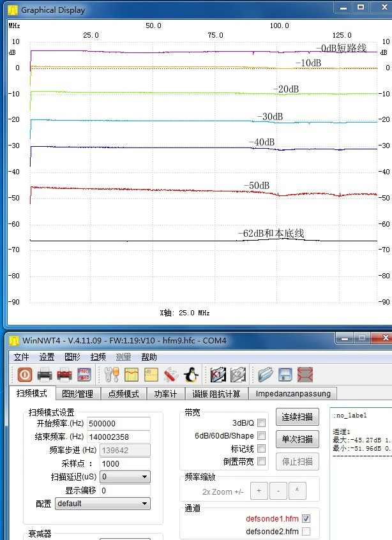Click the zoom minus (-) button
This screenshot has width=392, height=540.
point(278,490)
